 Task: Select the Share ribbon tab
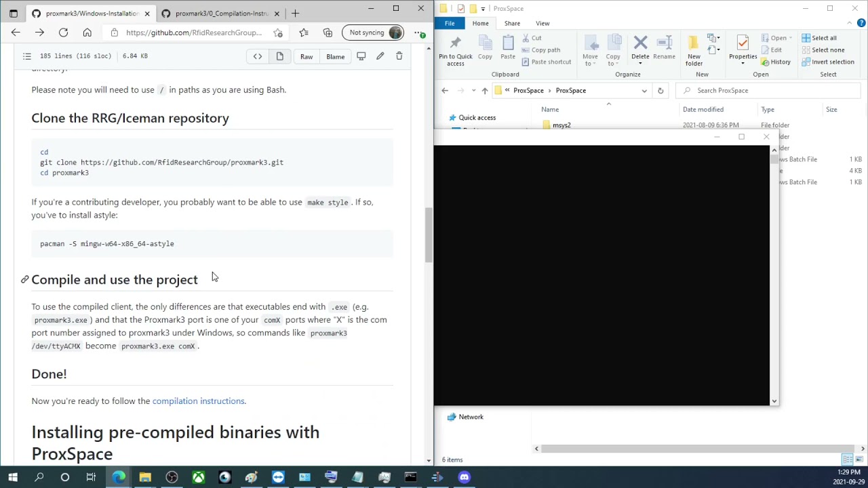coord(512,23)
